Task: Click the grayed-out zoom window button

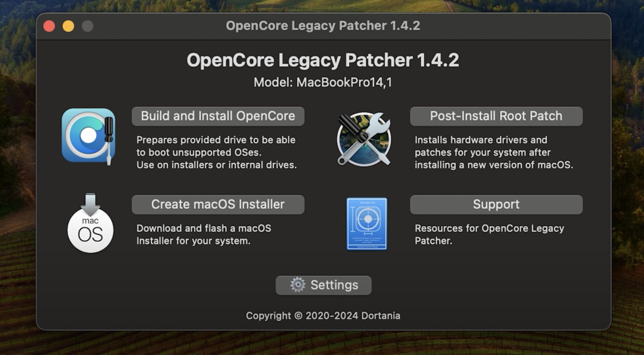Action: pyautogui.click(x=88, y=26)
